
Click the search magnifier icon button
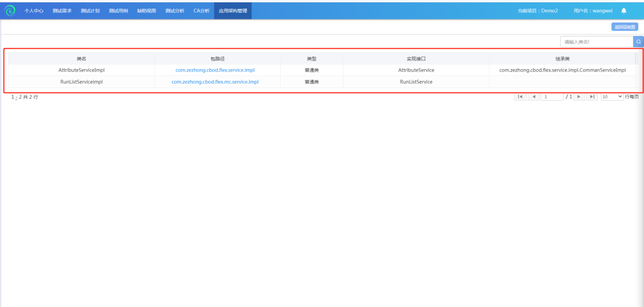tap(638, 42)
